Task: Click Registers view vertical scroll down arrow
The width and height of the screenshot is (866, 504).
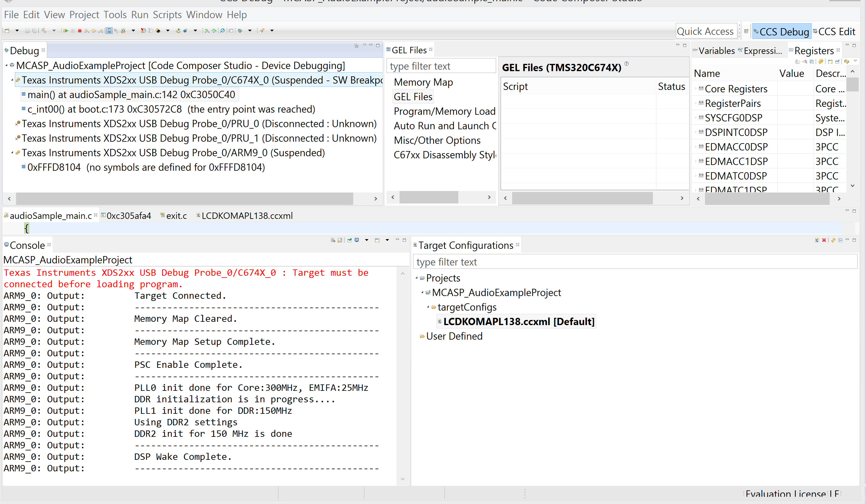Action: tap(853, 186)
